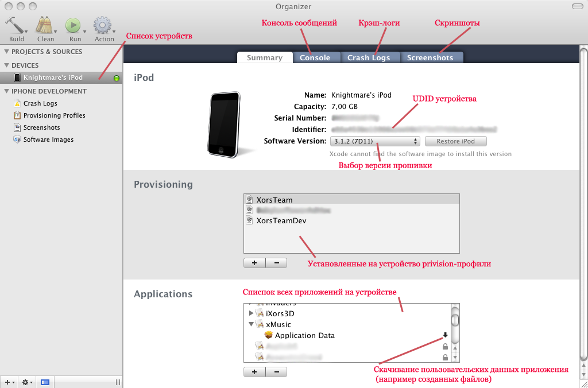Screen dimensions: 588x388
Task: Click the download arrow for Application Data
Action: click(445, 335)
